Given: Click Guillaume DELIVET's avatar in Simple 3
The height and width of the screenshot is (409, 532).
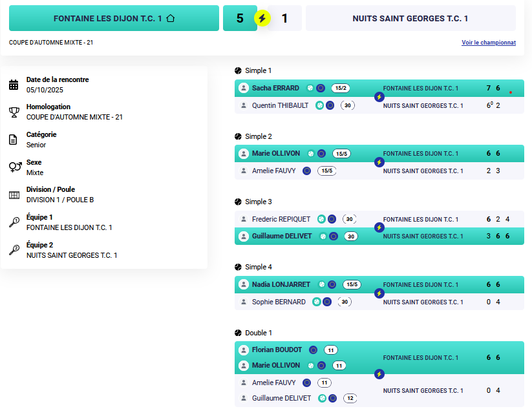Looking at the screenshot, I should [x=244, y=236].
